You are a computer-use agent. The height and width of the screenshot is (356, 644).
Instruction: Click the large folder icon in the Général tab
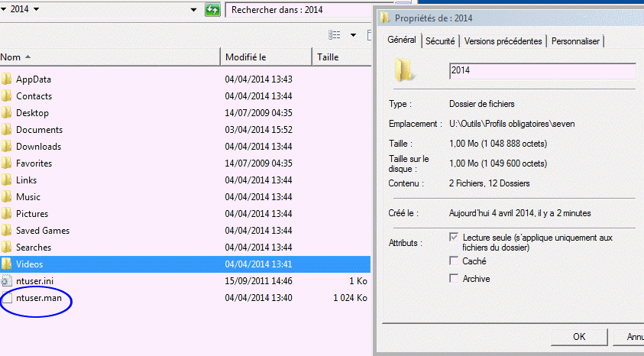(x=404, y=70)
